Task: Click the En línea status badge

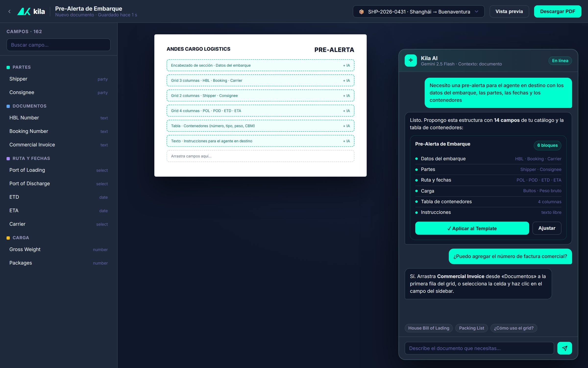Action: [560, 61]
